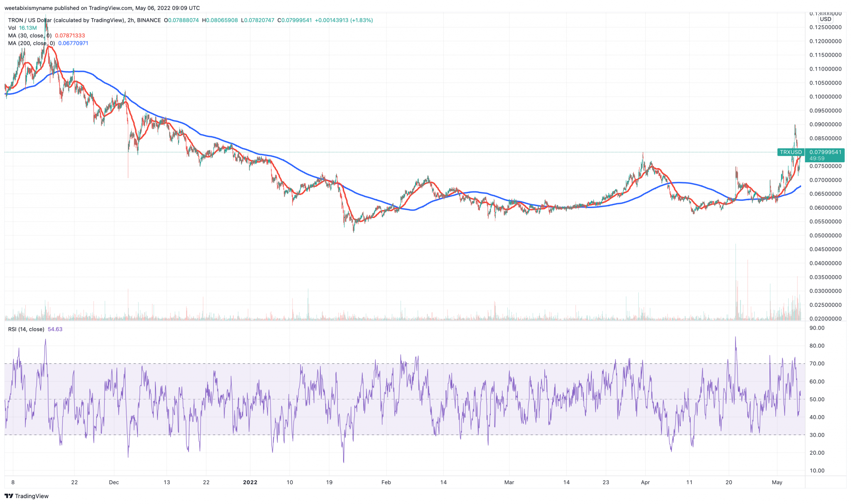Click the MA 200 value 0.06770971
This screenshot has height=504, width=851.
point(73,43)
